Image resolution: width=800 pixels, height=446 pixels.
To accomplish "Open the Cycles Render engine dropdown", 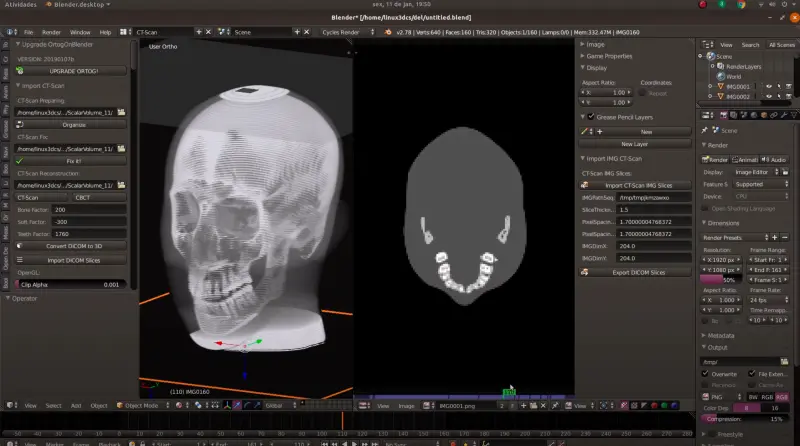I will click(347, 32).
